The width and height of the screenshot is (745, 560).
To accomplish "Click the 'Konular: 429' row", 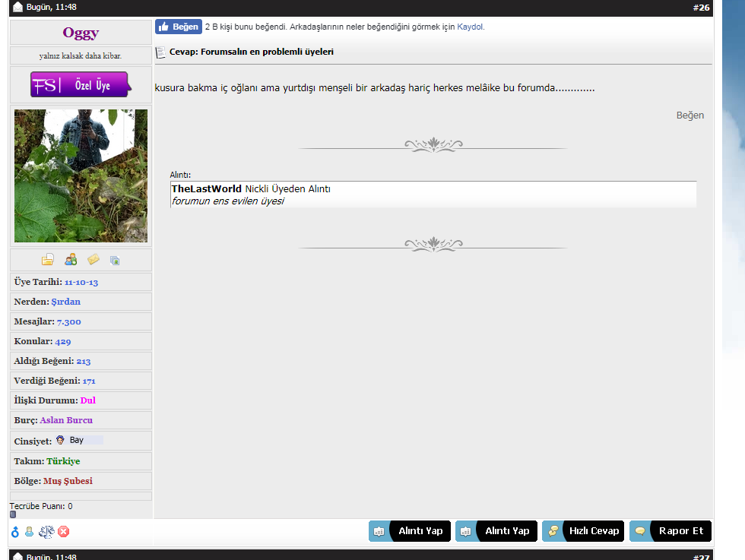I will [x=81, y=341].
